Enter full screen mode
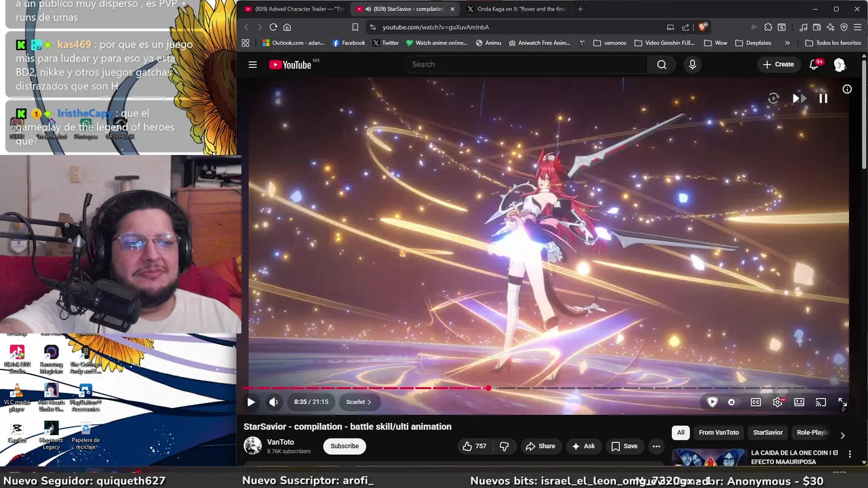This screenshot has width=868, height=488. click(x=842, y=402)
